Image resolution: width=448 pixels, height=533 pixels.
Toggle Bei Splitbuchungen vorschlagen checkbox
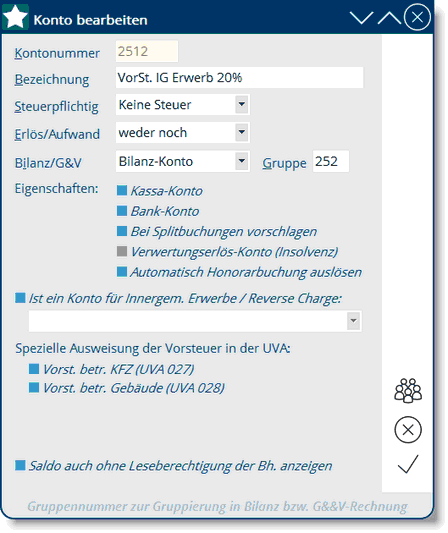pyautogui.click(x=122, y=231)
